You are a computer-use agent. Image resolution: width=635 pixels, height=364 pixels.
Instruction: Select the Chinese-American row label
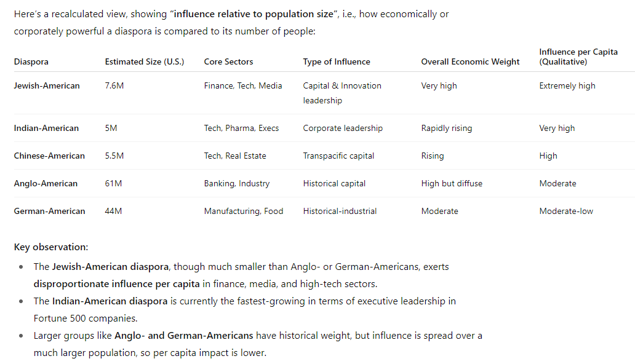click(x=49, y=156)
